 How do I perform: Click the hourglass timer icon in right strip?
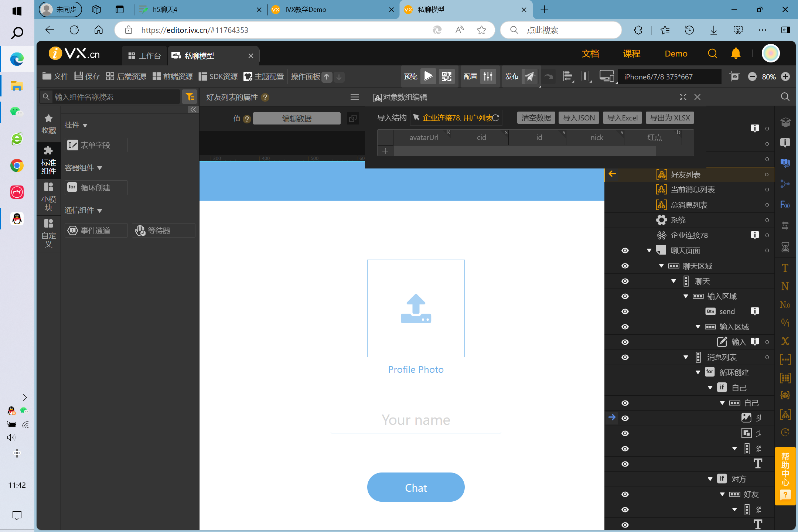click(x=785, y=247)
